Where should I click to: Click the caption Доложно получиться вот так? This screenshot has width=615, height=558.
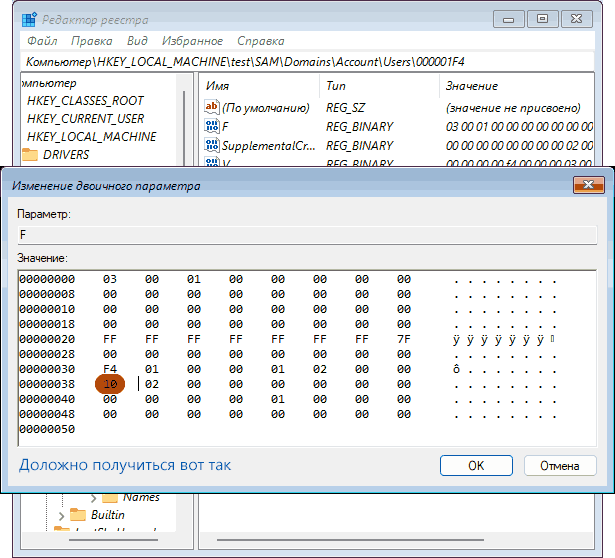(125, 465)
